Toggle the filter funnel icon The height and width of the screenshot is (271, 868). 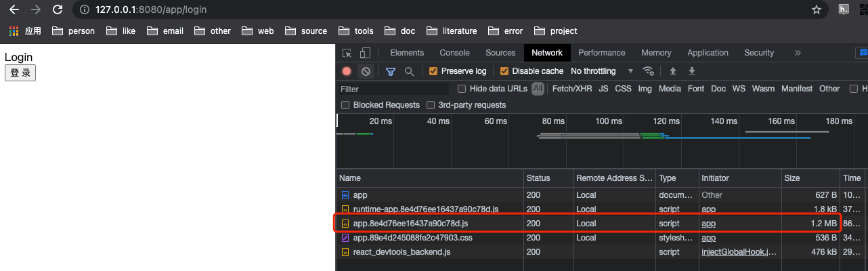tap(390, 71)
